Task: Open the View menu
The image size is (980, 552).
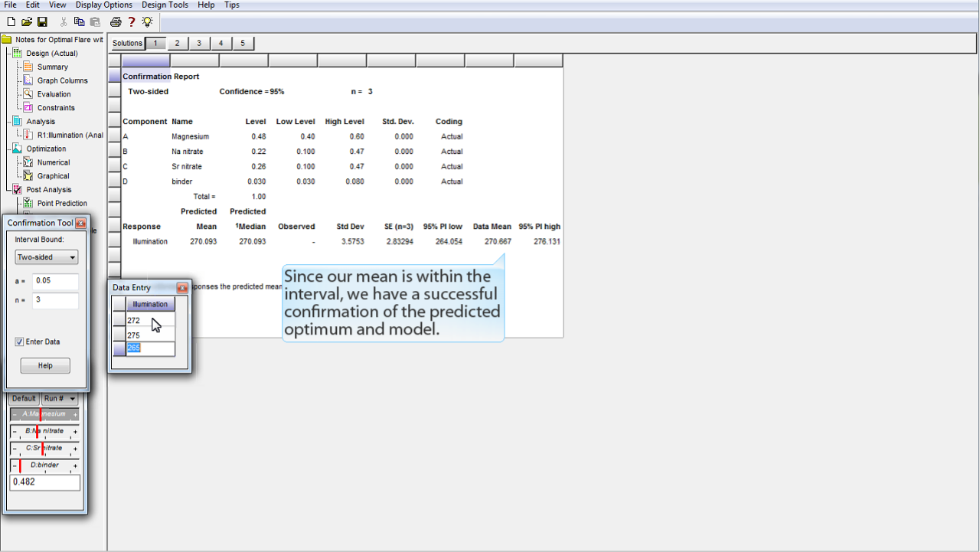Action: click(57, 5)
